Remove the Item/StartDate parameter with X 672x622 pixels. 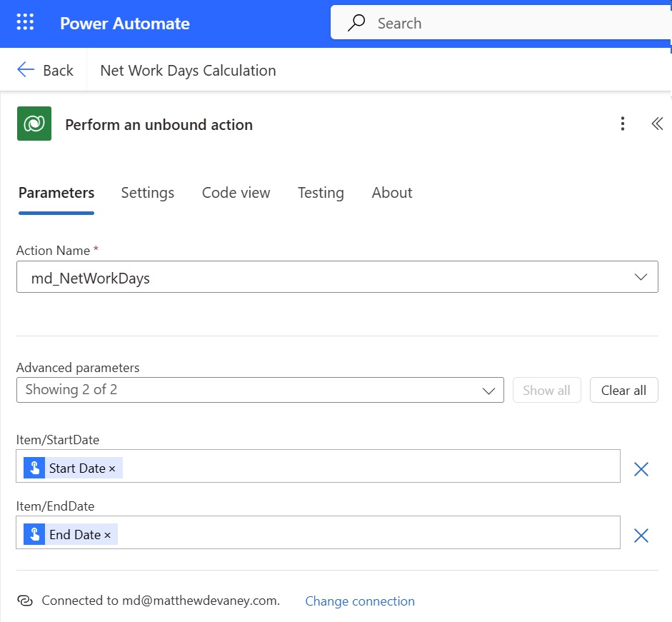coord(641,469)
